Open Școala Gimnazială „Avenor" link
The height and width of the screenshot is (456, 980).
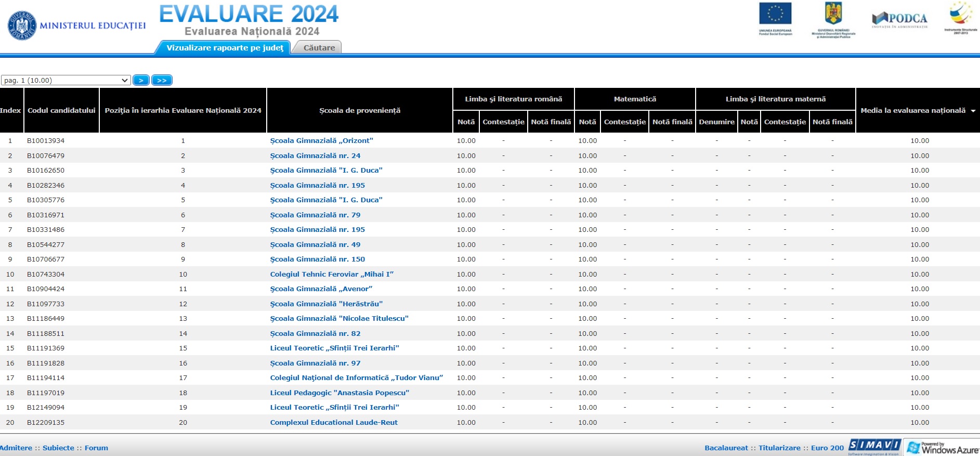coord(321,289)
